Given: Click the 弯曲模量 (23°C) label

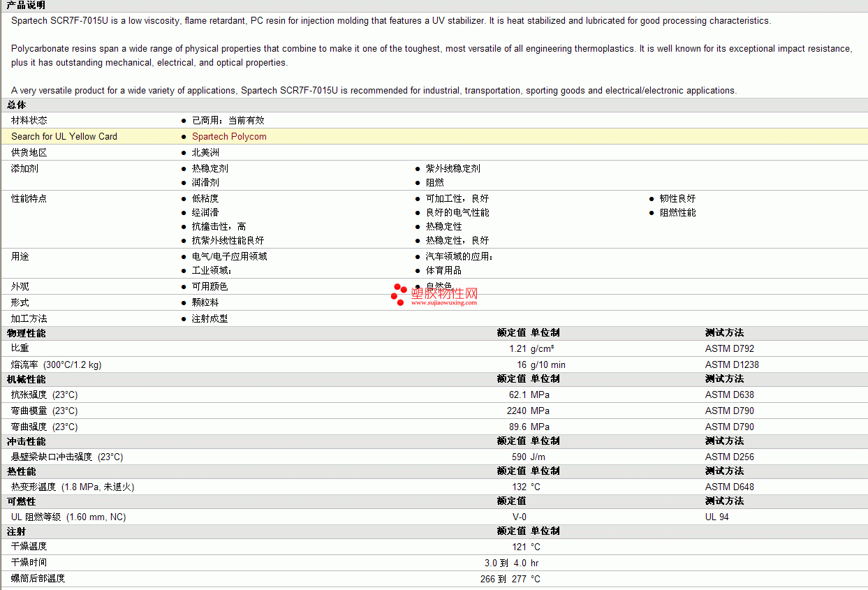Looking at the screenshot, I should point(45,411).
